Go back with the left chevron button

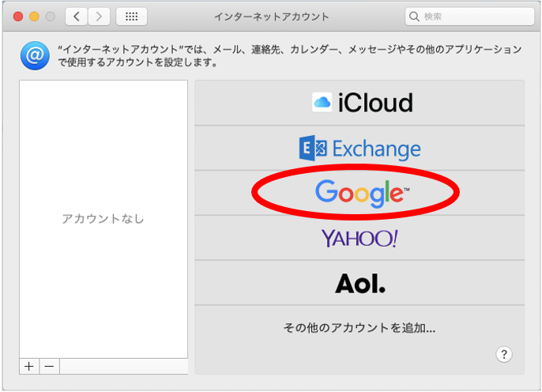click(x=77, y=17)
